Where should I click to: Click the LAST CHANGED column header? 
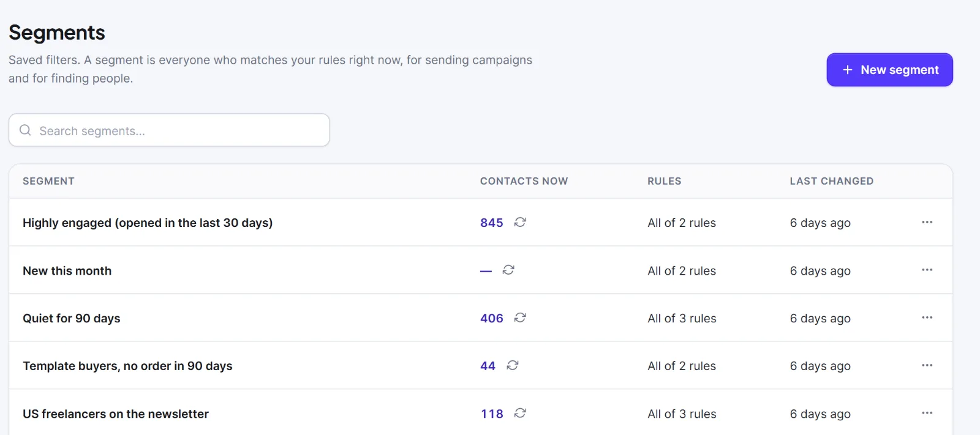pos(832,181)
